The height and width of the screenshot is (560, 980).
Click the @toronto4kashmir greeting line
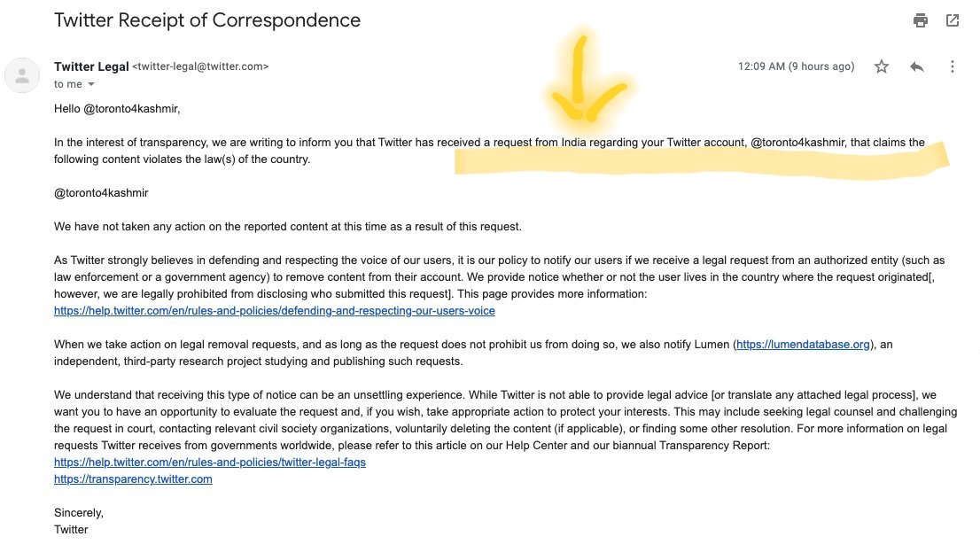tap(117, 109)
